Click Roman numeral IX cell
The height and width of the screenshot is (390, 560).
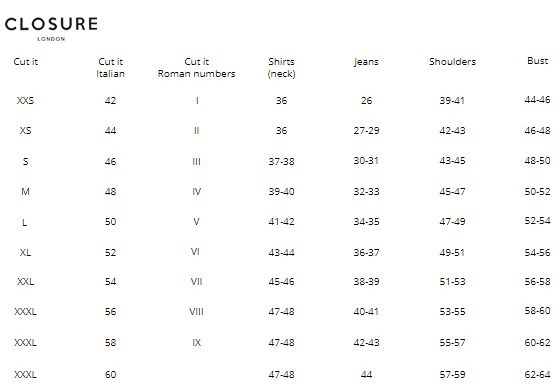(196, 343)
